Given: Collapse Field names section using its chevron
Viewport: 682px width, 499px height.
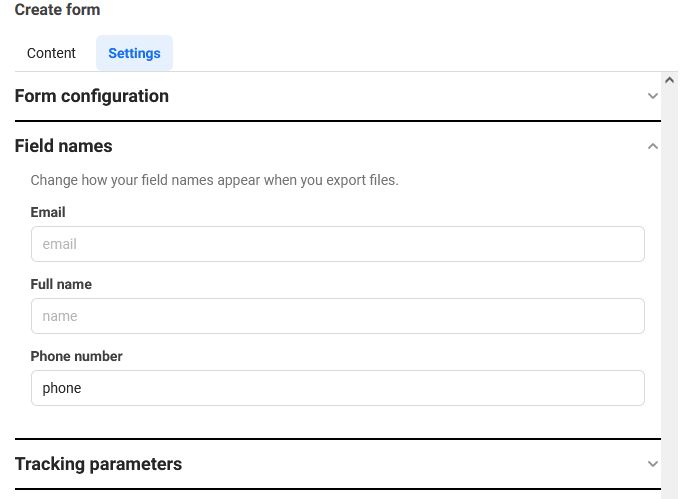Looking at the screenshot, I should click(x=652, y=146).
